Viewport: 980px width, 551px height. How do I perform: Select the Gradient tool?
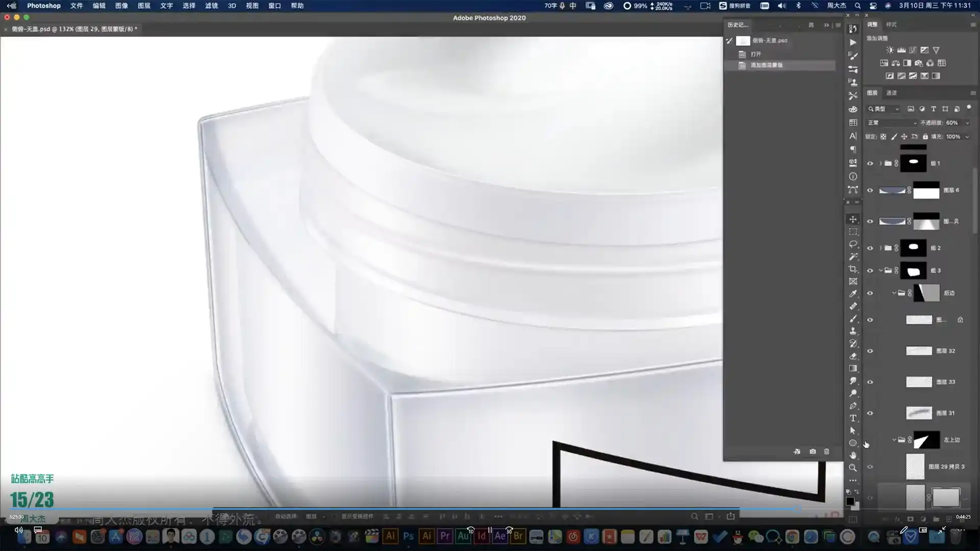(852, 368)
